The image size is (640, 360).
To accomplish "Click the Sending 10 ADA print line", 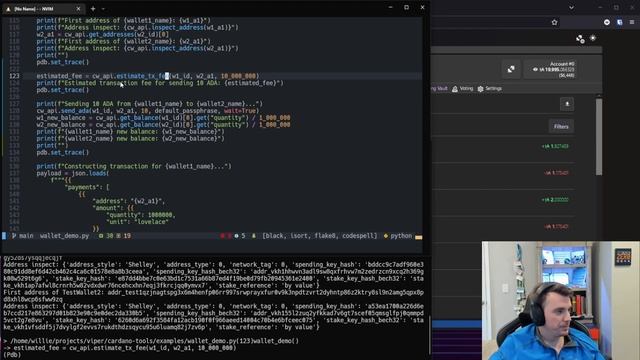I will [149, 104].
